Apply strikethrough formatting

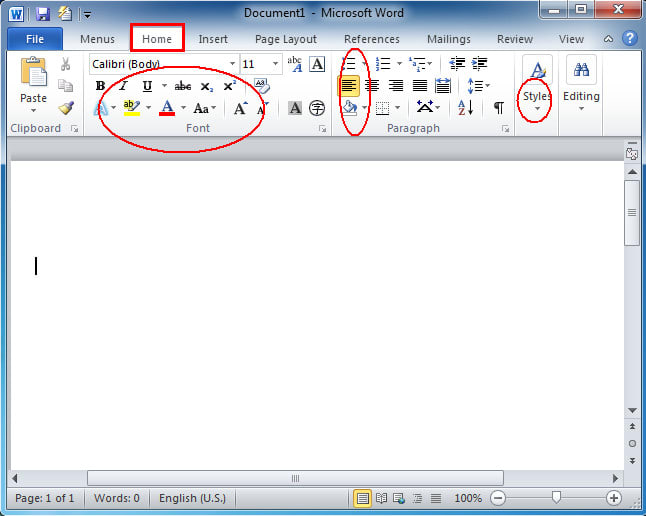183,86
